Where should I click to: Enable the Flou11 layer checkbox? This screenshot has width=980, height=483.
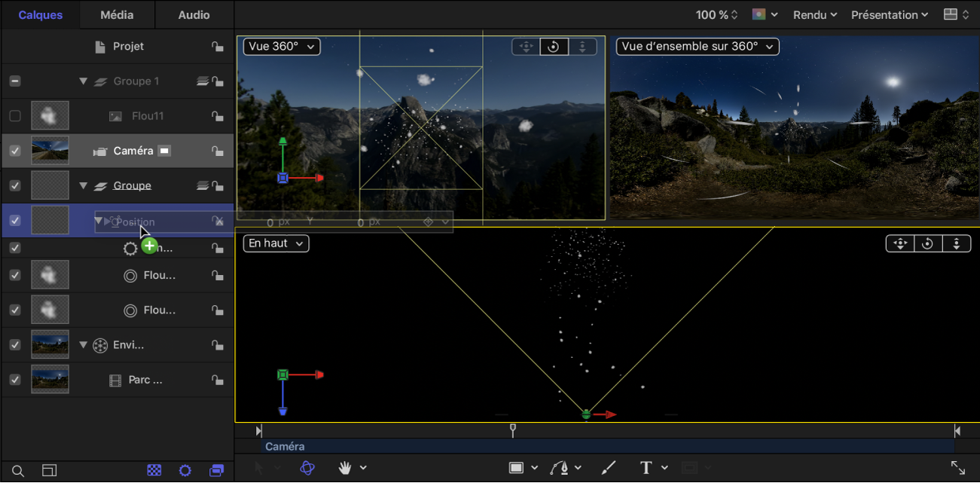coord(15,116)
